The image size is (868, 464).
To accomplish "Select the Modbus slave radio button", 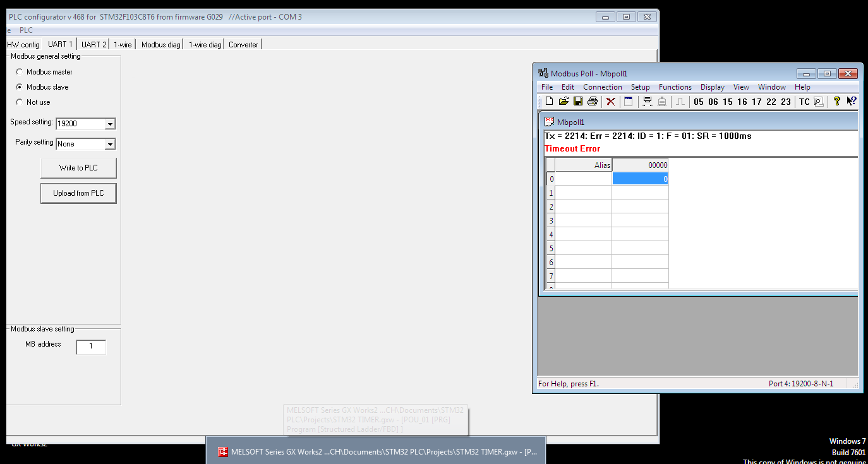I will (20, 87).
